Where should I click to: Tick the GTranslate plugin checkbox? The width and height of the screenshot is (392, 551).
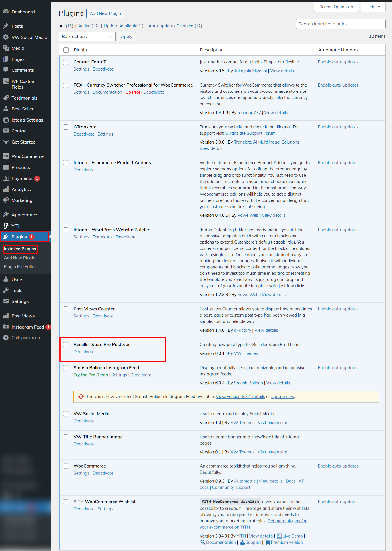(x=66, y=127)
